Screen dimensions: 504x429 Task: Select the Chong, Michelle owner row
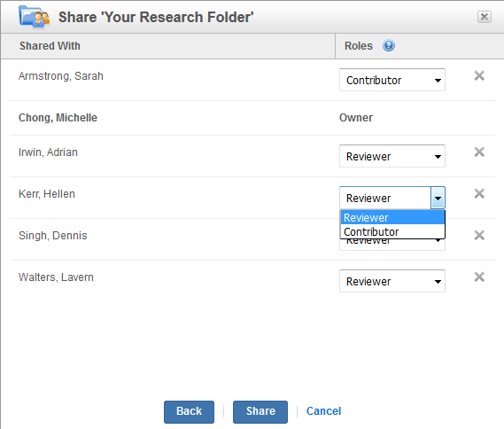pyautogui.click(x=252, y=118)
